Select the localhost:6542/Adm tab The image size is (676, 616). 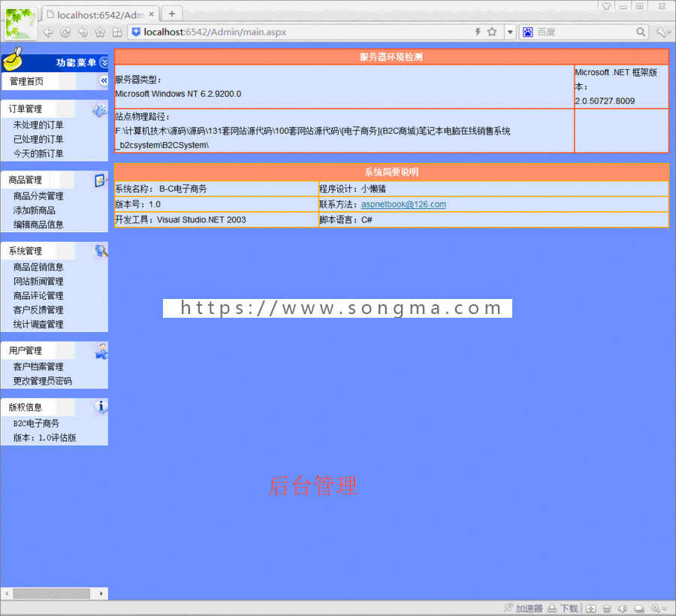[101, 15]
